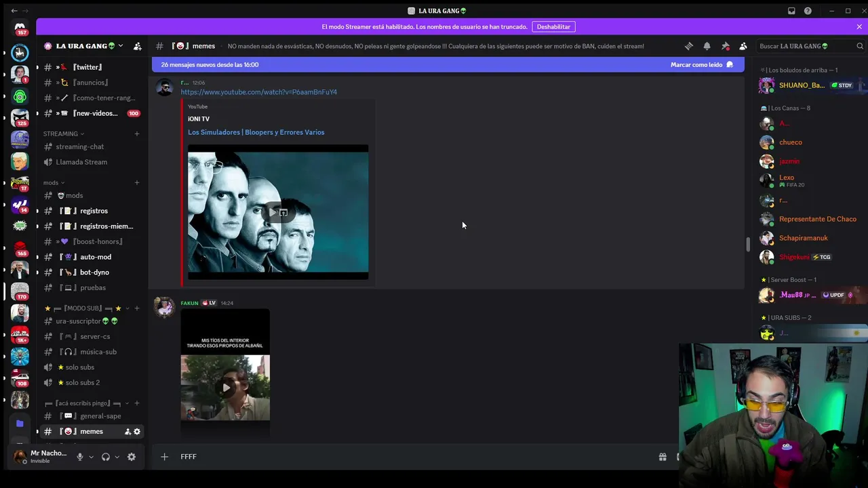Click the Deshabilitar button

[553, 27]
